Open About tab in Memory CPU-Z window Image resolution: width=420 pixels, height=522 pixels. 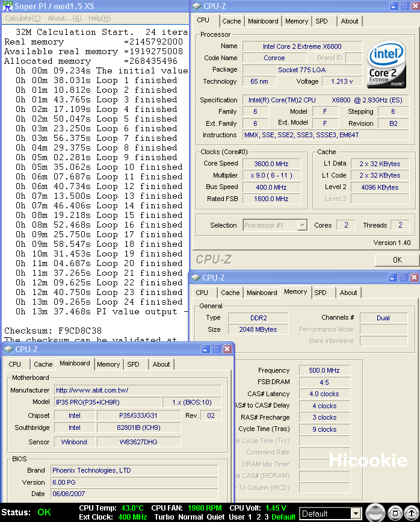(348, 293)
